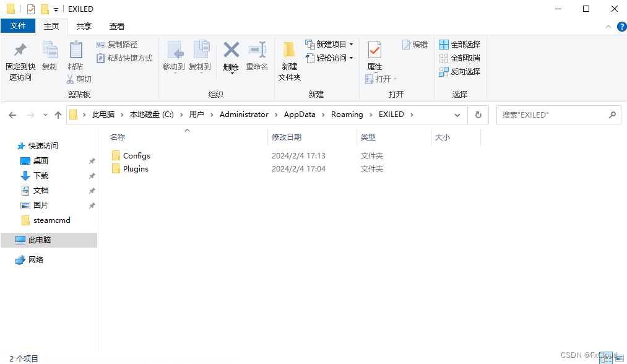Image resolution: width=627 pixels, height=364 pixels.
Task: Switch to the Home (主页) ribbon tab
Action: click(x=51, y=27)
